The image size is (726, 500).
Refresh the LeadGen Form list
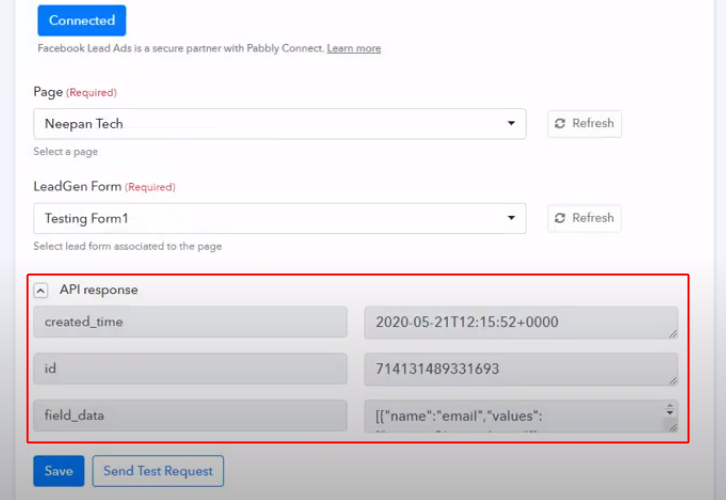coord(584,218)
